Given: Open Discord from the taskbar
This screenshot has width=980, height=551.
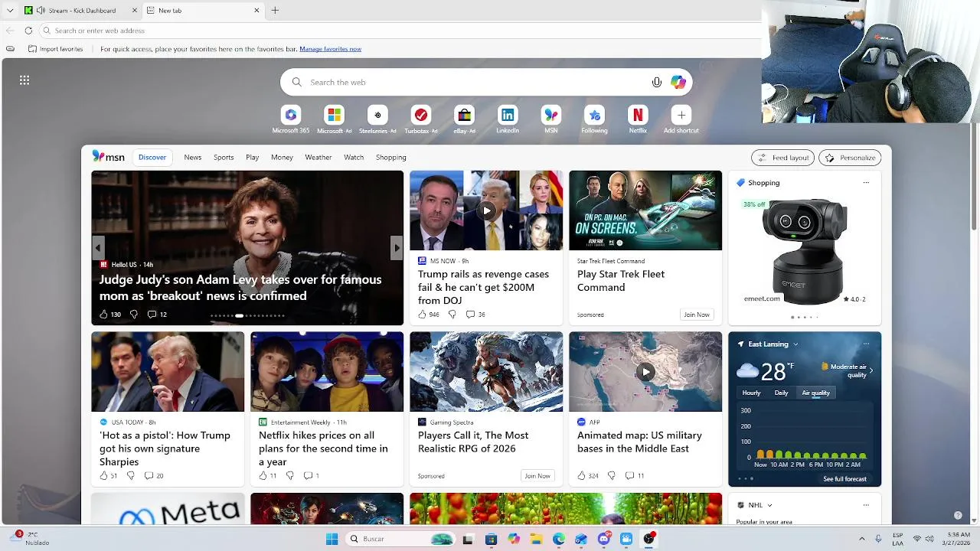Looking at the screenshot, I should [x=604, y=539].
